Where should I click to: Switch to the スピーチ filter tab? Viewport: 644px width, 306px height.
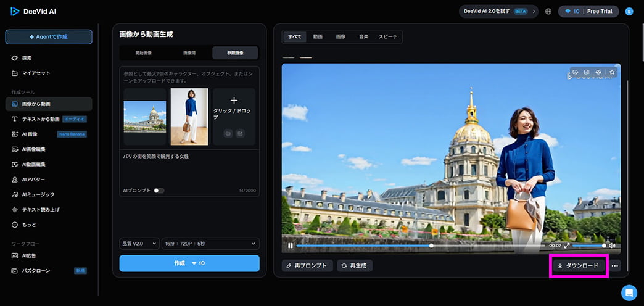[x=388, y=36]
